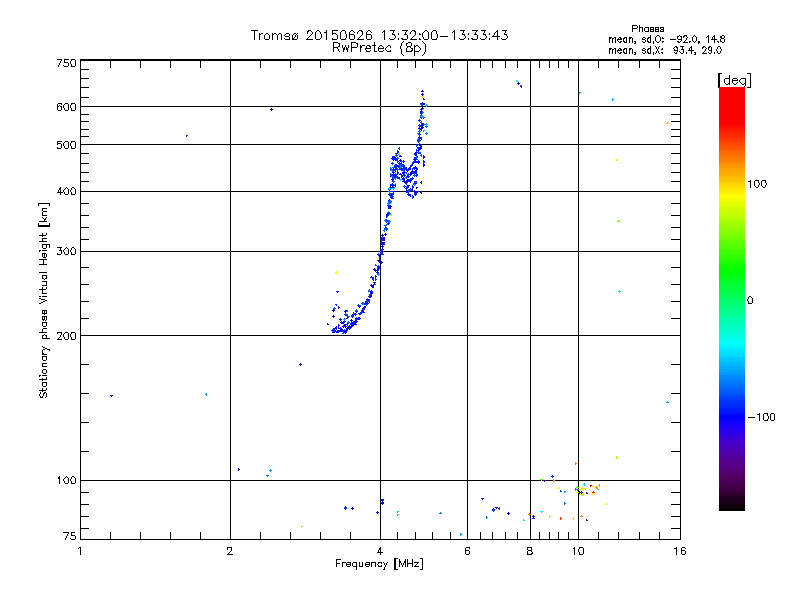Click the 'Phases' header label
Screen dimensions: 800x600
[647, 29]
